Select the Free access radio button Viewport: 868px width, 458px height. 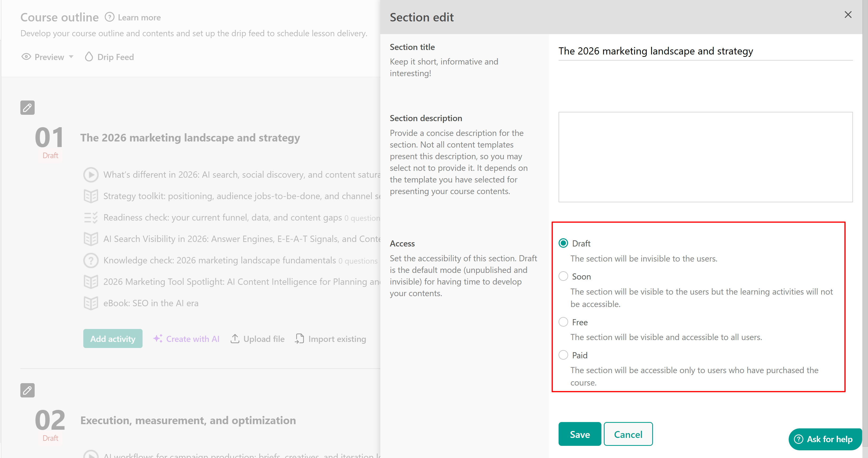tap(563, 322)
